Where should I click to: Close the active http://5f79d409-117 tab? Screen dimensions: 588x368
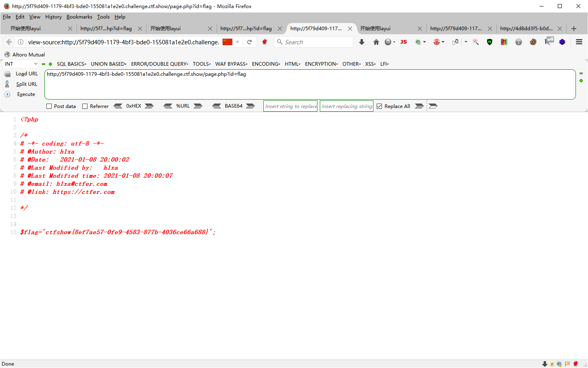[350, 29]
